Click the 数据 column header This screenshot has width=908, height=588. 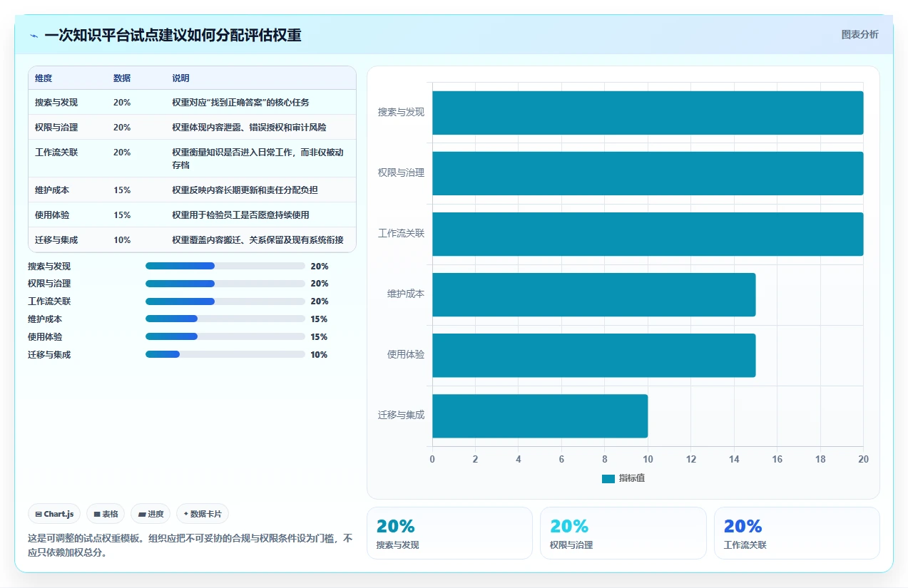122,78
